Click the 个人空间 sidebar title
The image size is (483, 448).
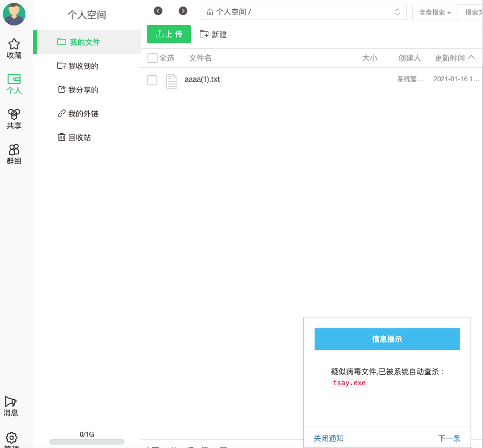pos(87,15)
